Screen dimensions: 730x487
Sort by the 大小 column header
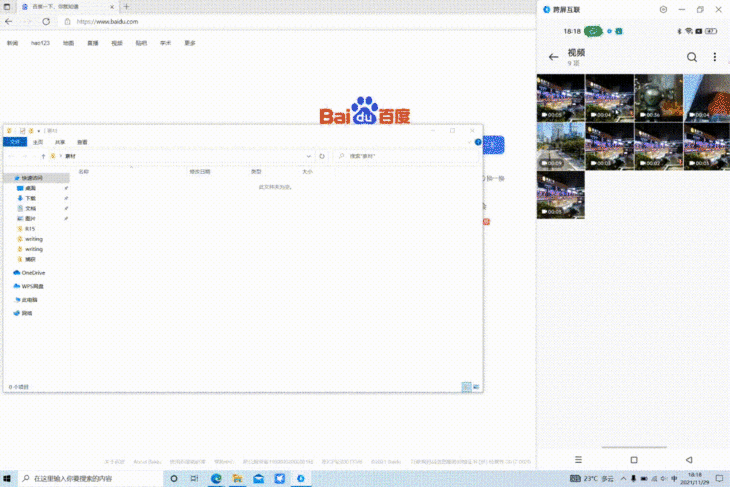[x=308, y=172]
